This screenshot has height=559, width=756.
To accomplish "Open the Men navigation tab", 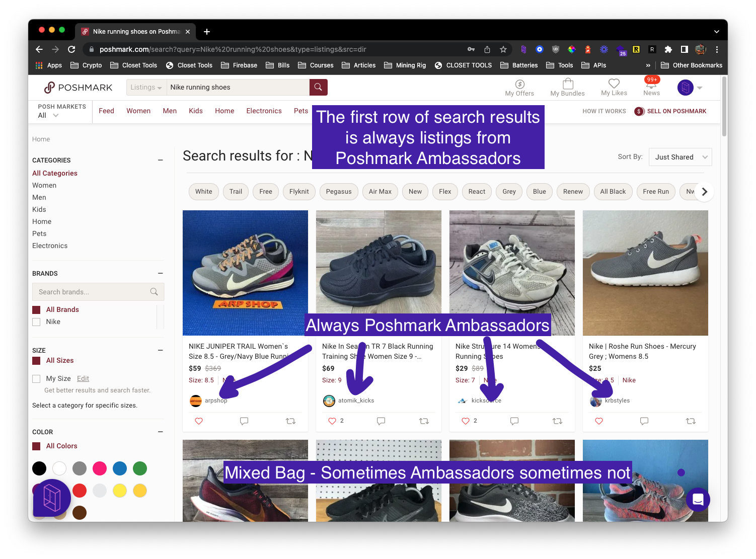I will click(x=170, y=111).
